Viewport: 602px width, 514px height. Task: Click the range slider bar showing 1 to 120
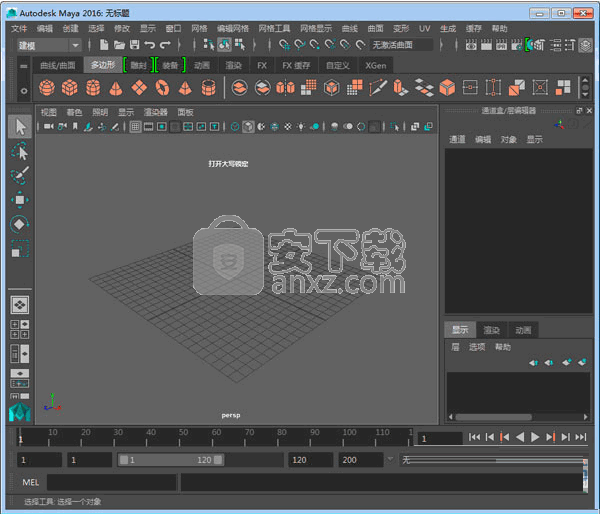pyautogui.click(x=171, y=459)
